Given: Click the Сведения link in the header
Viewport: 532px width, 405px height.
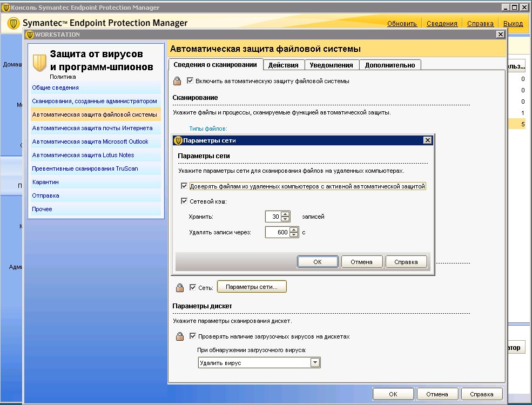Looking at the screenshot, I should (x=442, y=23).
